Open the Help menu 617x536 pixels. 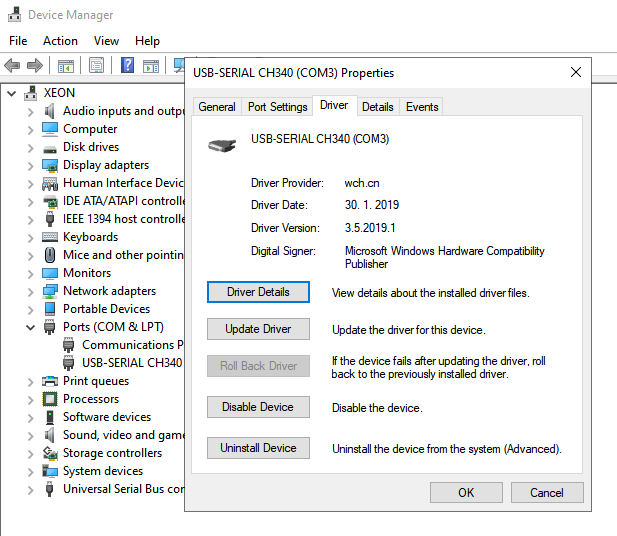[147, 41]
